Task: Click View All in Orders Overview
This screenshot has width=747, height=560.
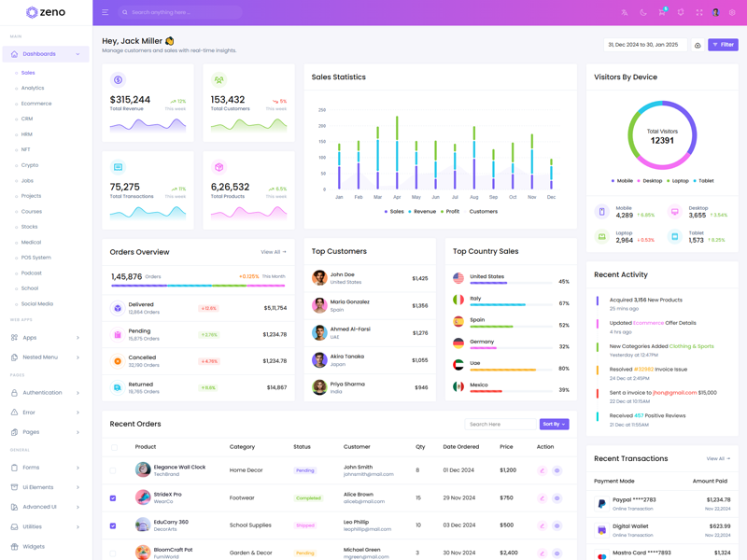Action: pos(273,252)
